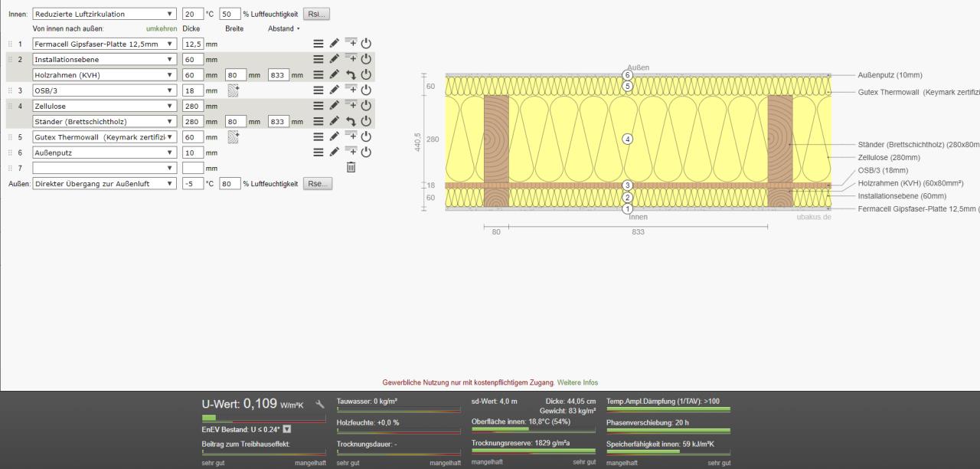The height and width of the screenshot is (469, 980).
Task: Edit the Holzrahmen (KVH) material with pencil
Action: (x=335, y=75)
